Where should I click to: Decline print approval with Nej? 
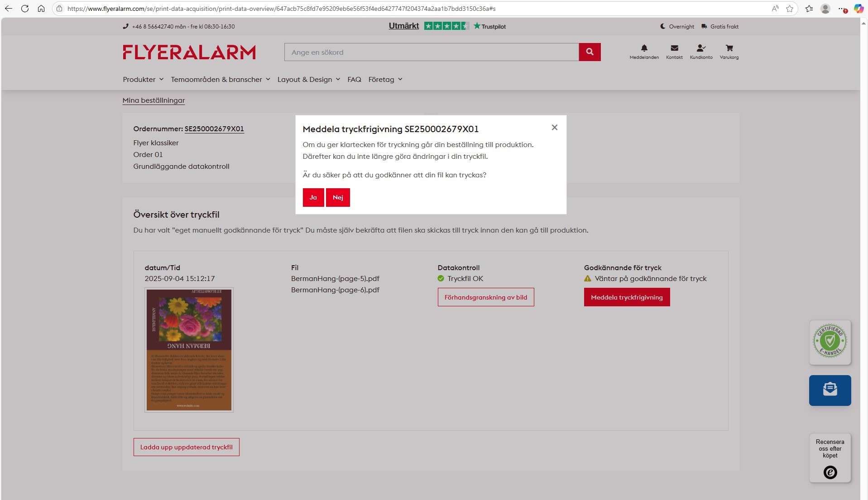coord(338,198)
